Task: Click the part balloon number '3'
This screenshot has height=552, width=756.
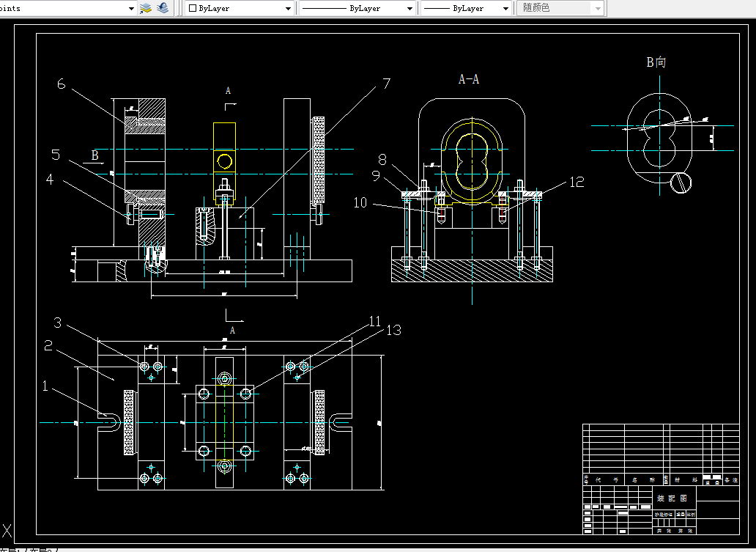Action: point(58,323)
